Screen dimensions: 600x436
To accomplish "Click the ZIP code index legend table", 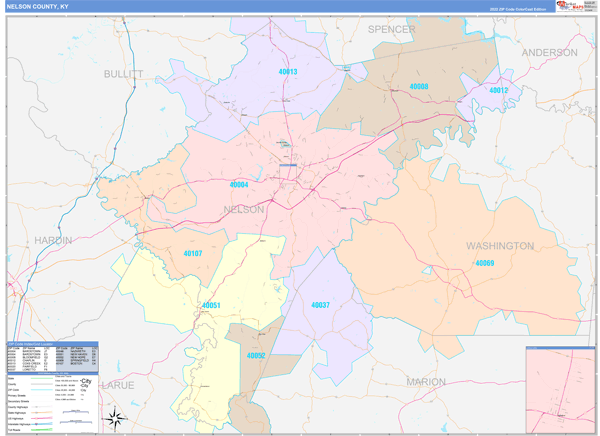I will (53, 355).
